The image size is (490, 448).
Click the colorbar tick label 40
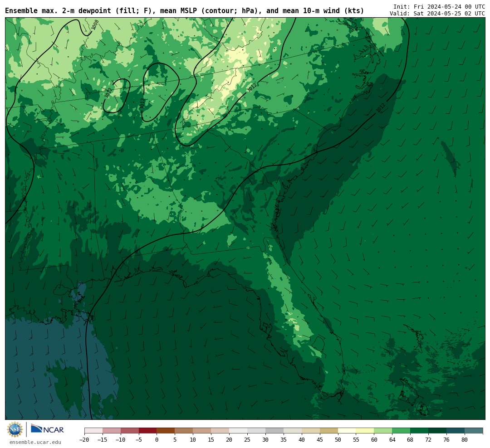click(x=302, y=439)
